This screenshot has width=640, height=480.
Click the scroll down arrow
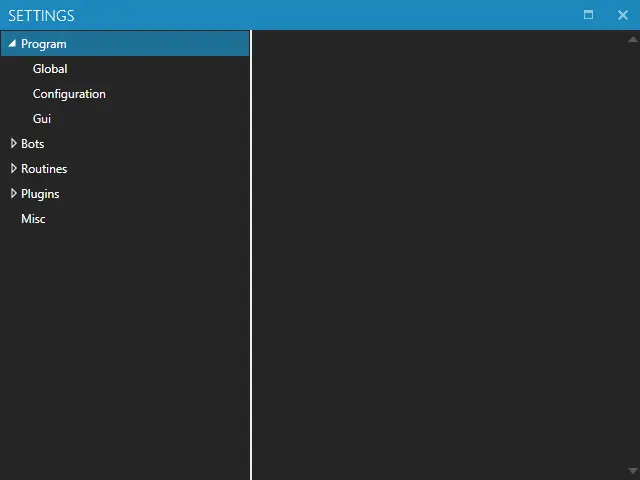pyautogui.click(x=632, y=471)
